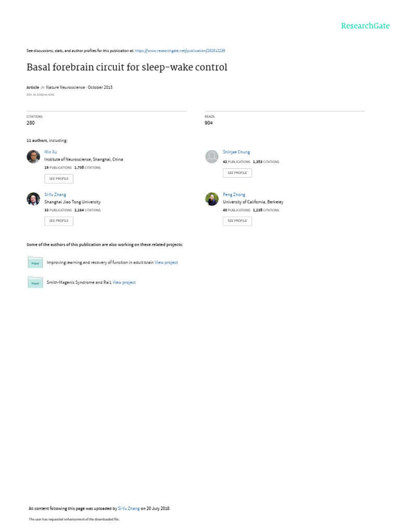Click See Profile button under Shinjae Chung
399x532 pixels.
(237, 172)
